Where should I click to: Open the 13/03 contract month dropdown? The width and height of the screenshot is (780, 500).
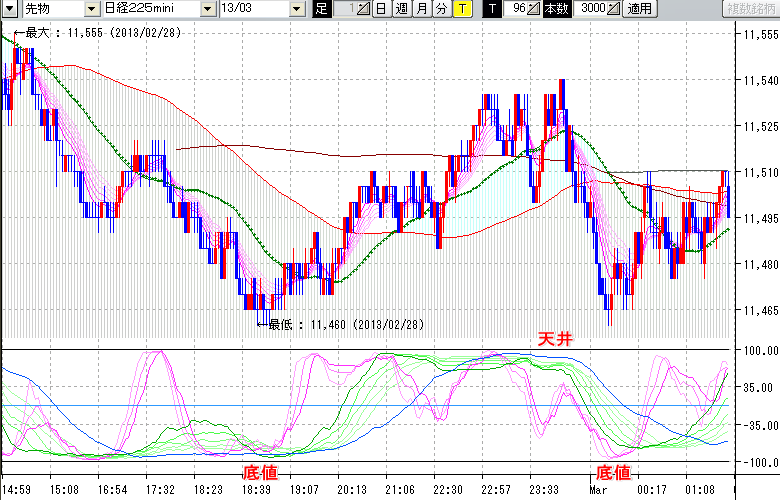coord(297,9)
